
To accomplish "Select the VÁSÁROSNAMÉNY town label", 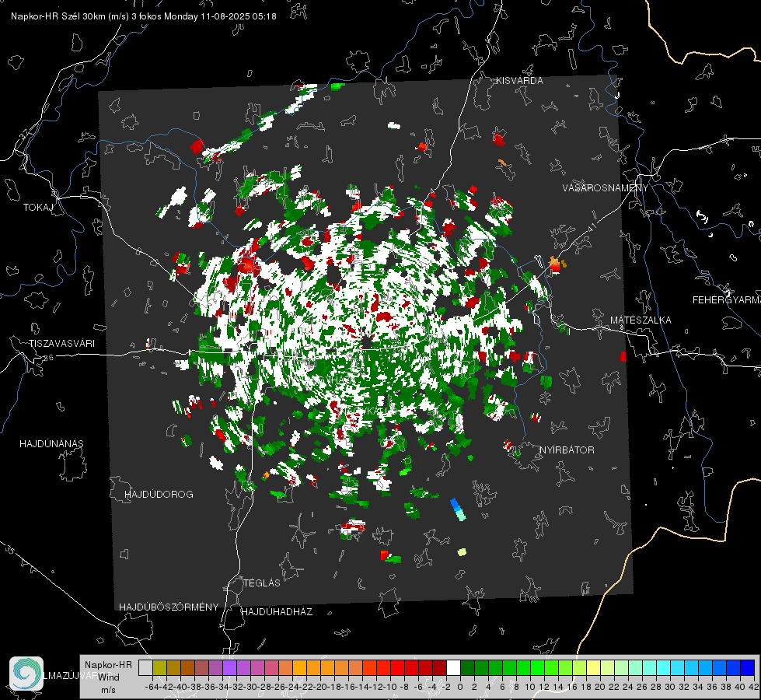I will click(606, 188).
